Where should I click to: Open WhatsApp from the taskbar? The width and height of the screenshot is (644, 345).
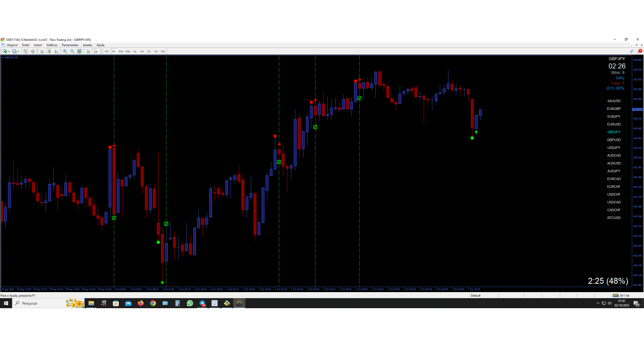click(190, 303)
